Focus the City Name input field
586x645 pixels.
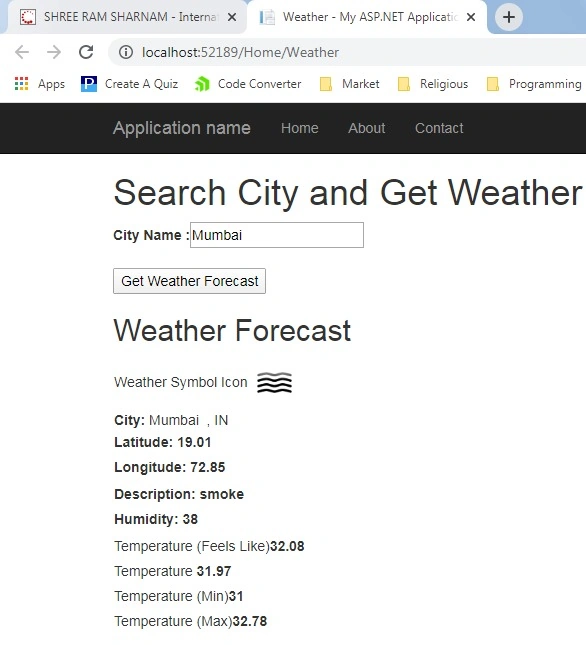(277, 235)
